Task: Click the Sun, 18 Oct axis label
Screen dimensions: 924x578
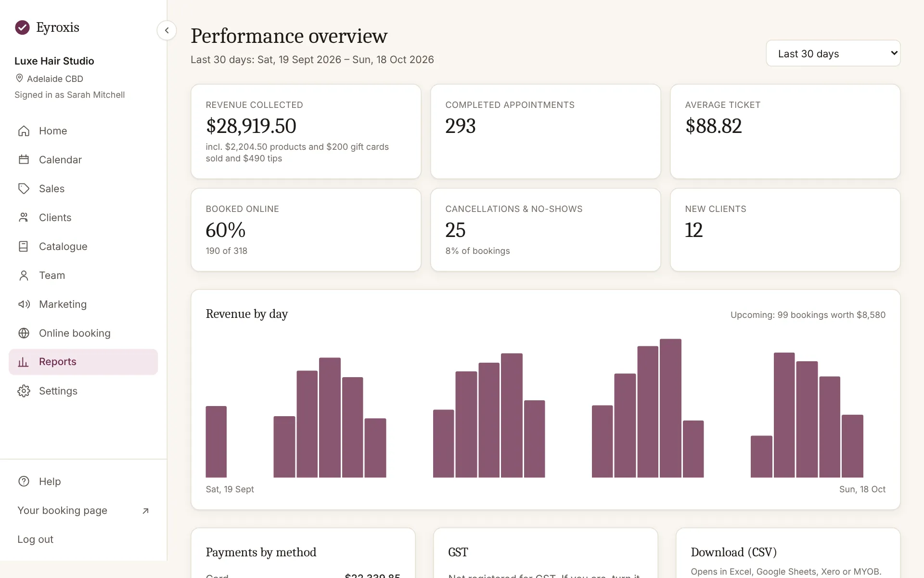Action: [862, 489]
